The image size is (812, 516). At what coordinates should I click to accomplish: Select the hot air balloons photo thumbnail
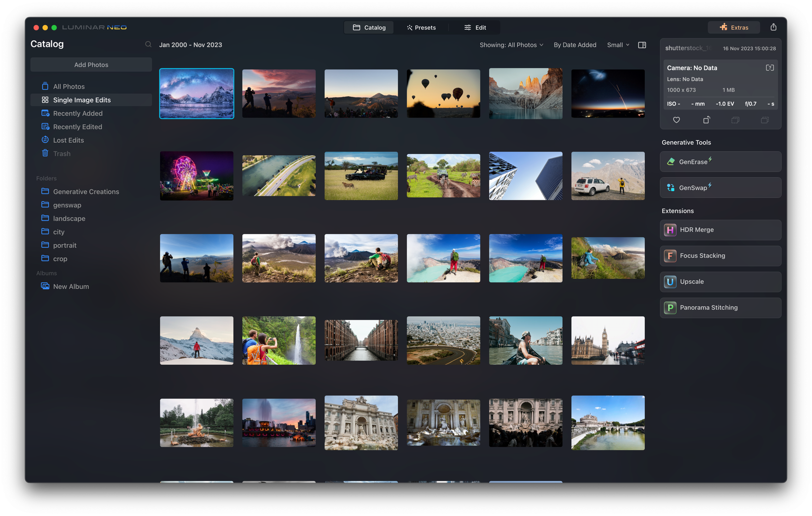pos(443,93)
